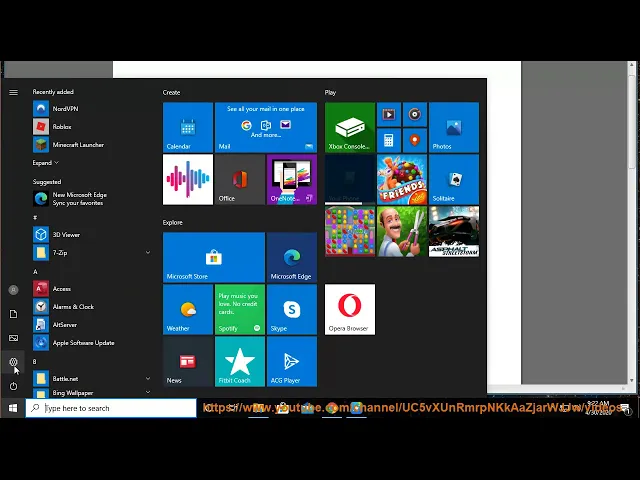Open the Xbox Console tile

pyautogui.click(x=350, y=127)
